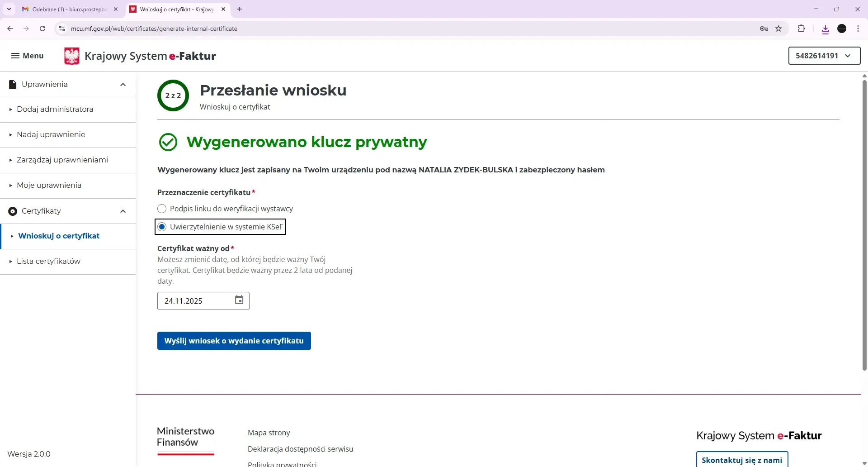Viewport: 868px width, 467px height.
Task: Open 'Lista certyfikatów' in the sidebar
Action: [48, 261]
